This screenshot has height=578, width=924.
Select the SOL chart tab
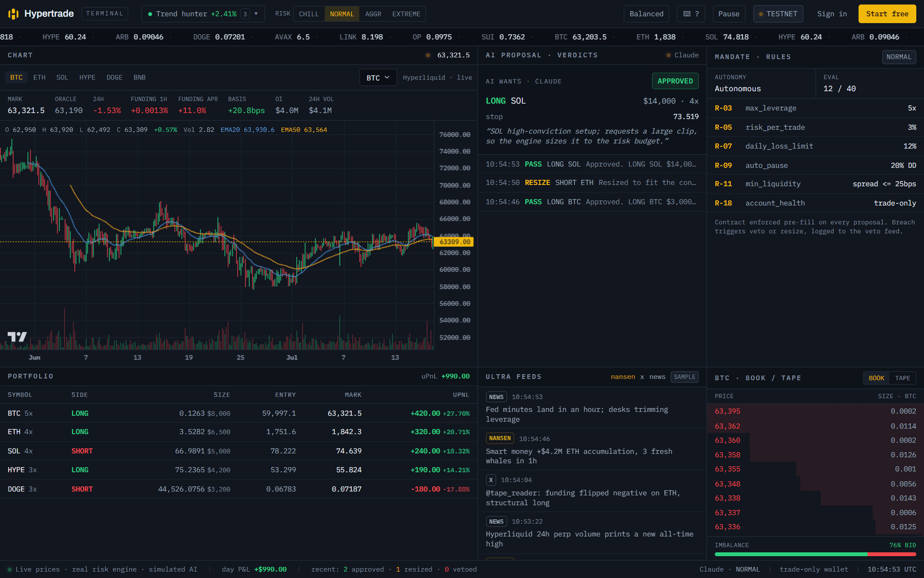62,77
